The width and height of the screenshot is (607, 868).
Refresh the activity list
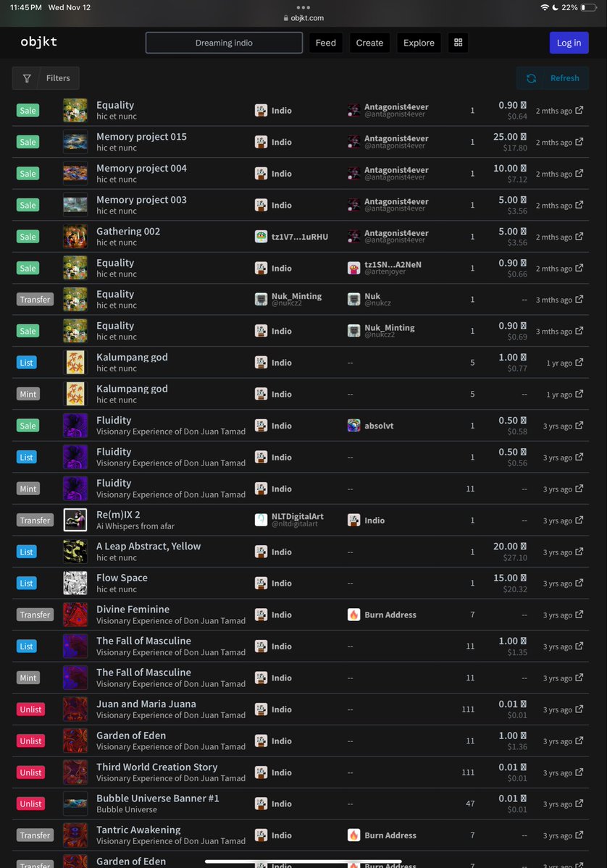click(552, 78)
